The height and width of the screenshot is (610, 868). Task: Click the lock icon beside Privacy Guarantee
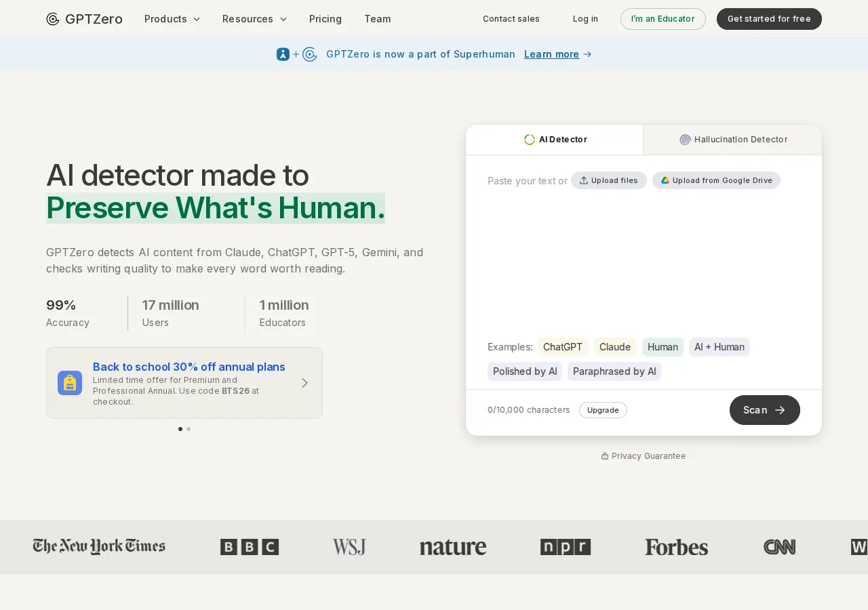[605, 456]
